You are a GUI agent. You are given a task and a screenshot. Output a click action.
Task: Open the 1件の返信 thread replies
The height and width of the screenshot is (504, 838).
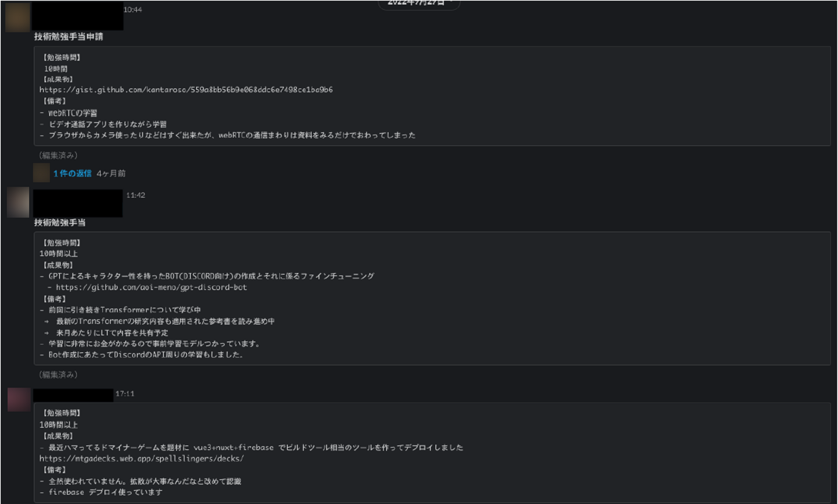pos(72,173)
